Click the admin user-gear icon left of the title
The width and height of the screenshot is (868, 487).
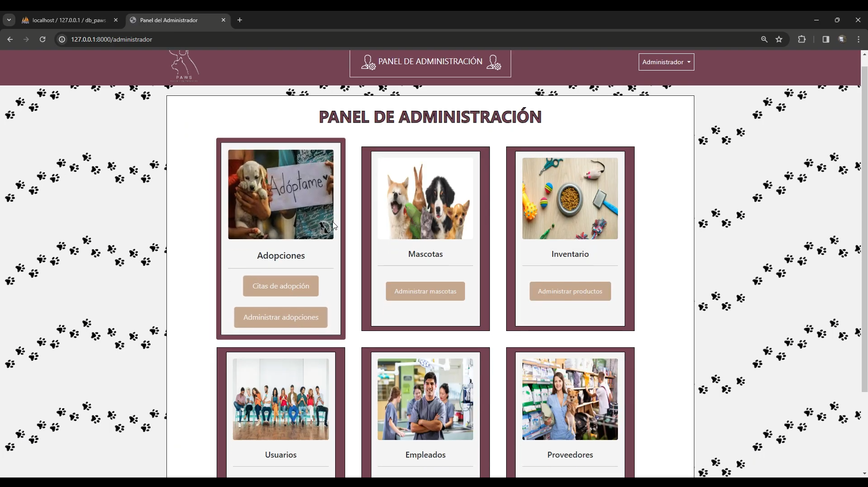pos(369,62)
